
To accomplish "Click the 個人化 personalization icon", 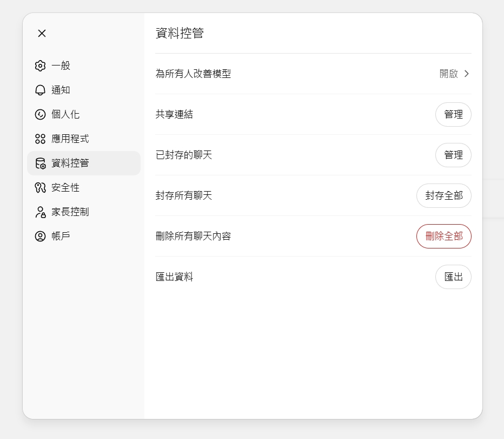I will [x=39, y=114].
